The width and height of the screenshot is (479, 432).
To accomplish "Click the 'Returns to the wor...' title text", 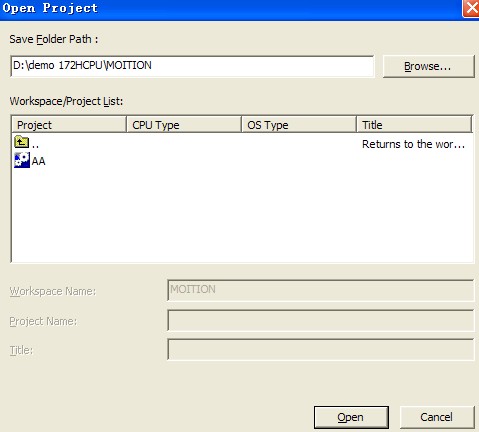I will point(413,144).
